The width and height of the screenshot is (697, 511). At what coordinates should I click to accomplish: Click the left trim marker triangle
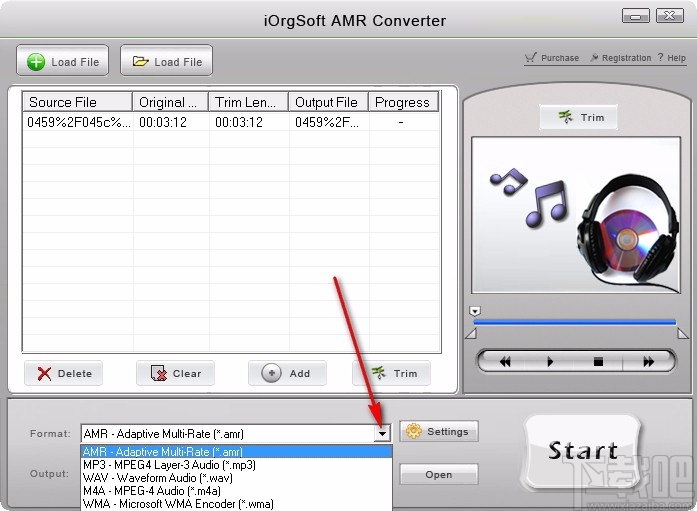tap(471, 333)
